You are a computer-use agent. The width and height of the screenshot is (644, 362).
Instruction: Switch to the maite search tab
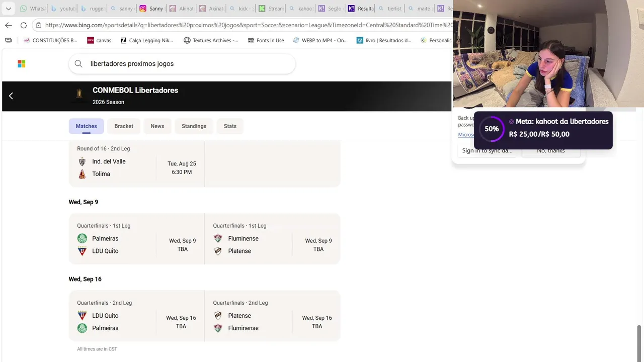pyautogui.click(x=420, y=9)
